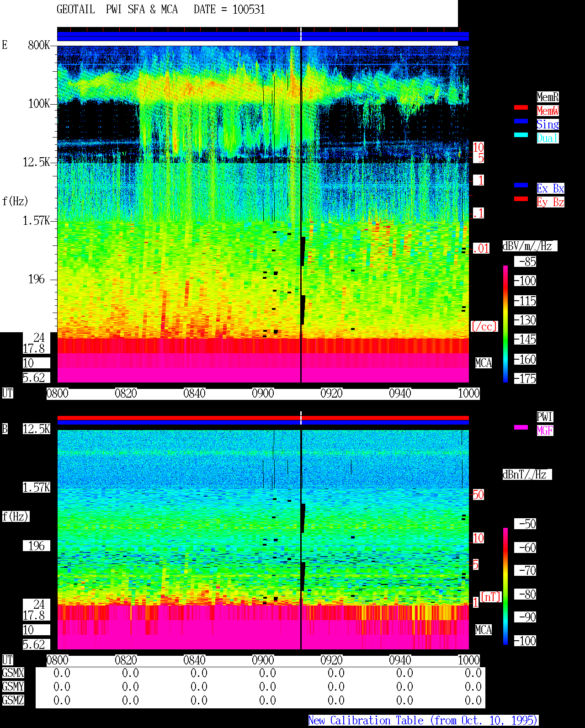
Task: Click the magenta MGF legend swatch
Action: pos(521,427)
